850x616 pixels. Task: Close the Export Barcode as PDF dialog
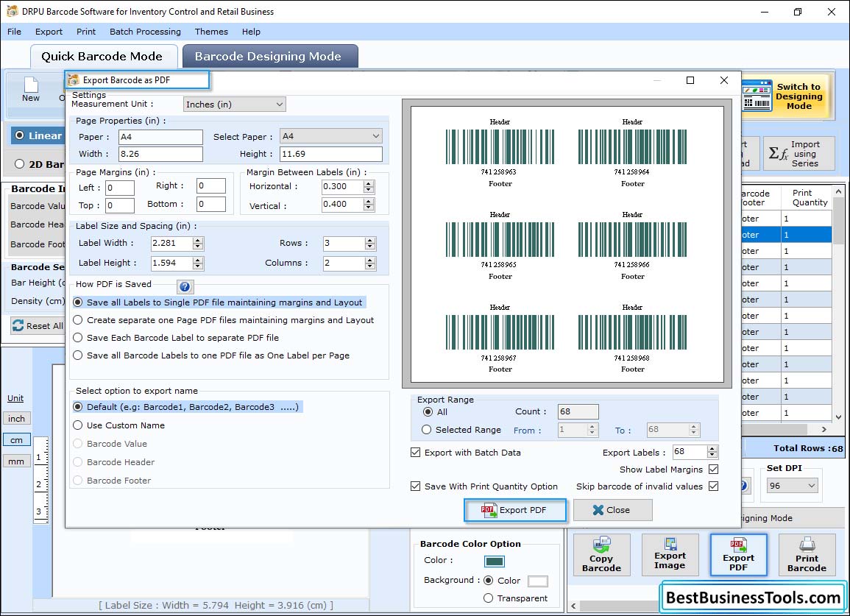point(723,80)
